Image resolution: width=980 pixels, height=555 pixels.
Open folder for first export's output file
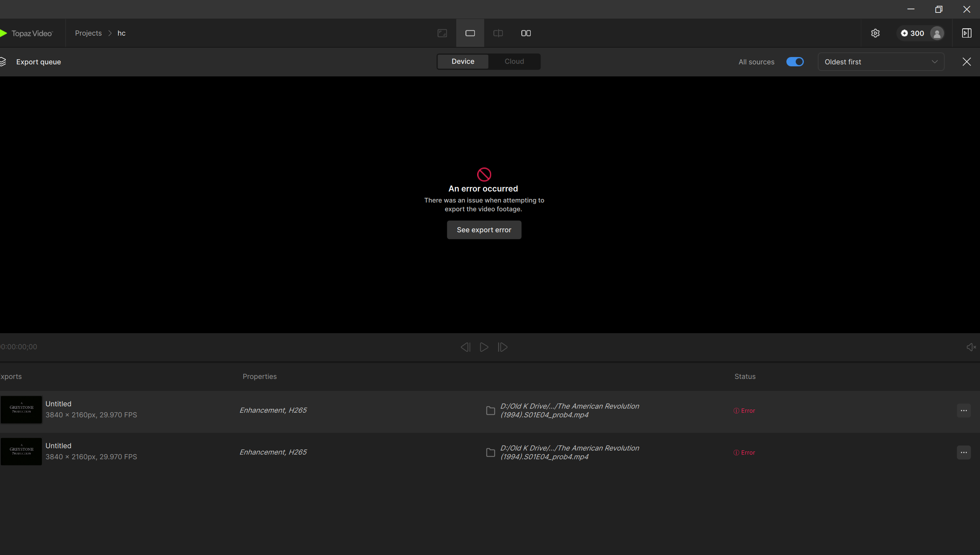click(490, 410)
